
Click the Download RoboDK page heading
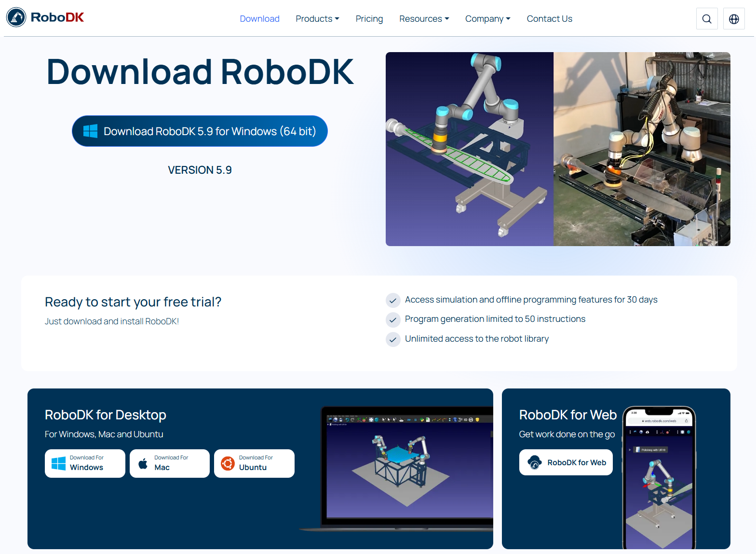point(200,72)
